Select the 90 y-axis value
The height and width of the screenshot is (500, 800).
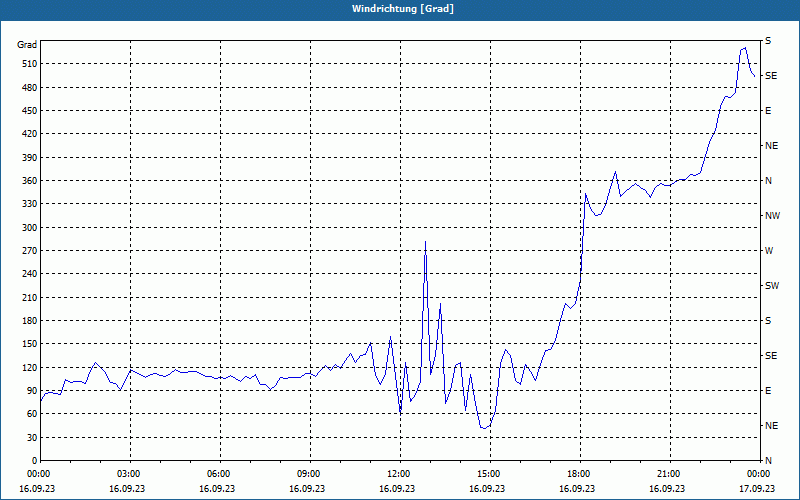30,390
